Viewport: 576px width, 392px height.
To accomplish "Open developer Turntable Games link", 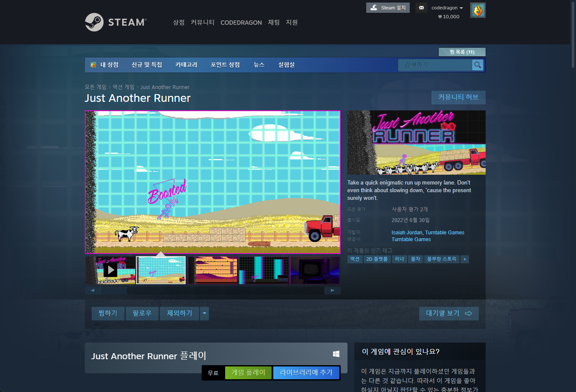I will coord(445,233).
